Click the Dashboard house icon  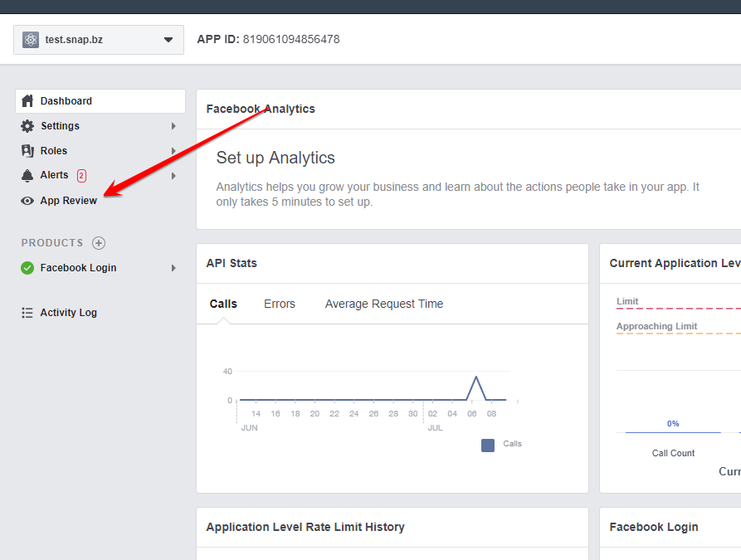pos(28,100)
